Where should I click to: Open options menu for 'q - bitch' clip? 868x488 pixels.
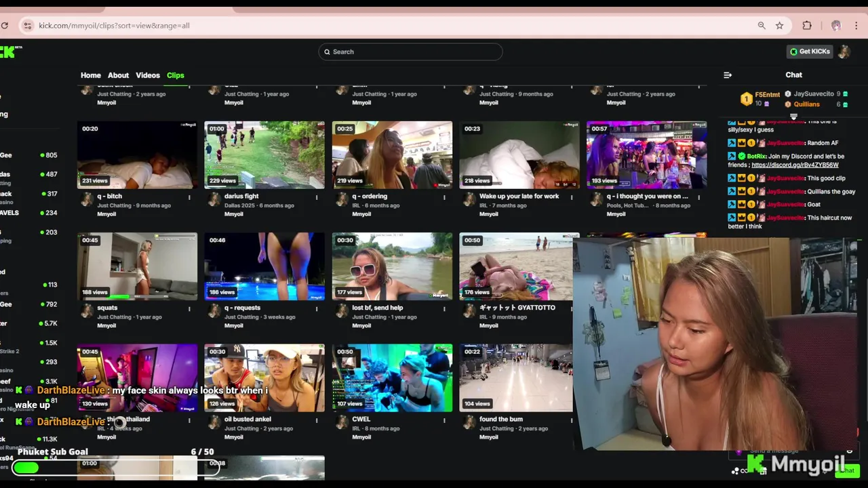click(189, 197)
